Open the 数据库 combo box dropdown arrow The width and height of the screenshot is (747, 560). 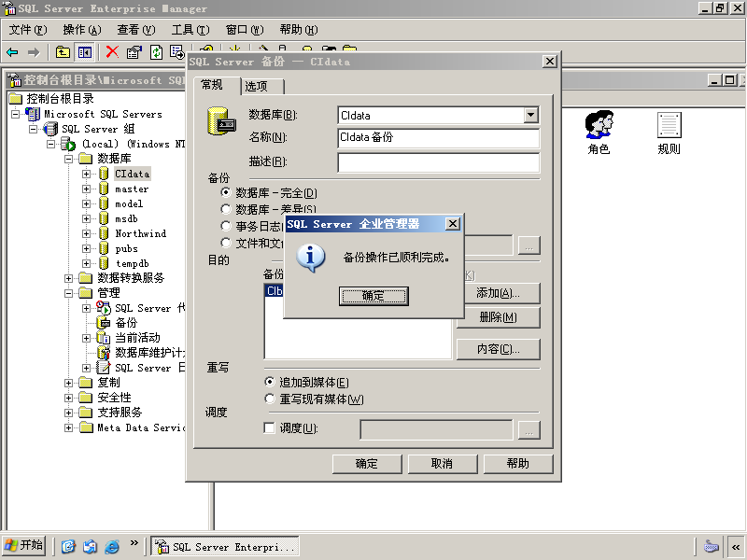530,115
